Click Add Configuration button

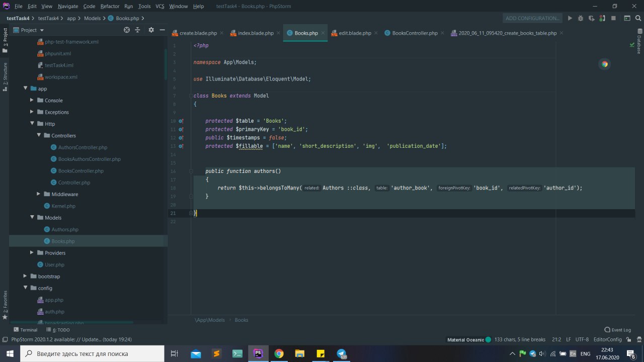tap(532, 18)
